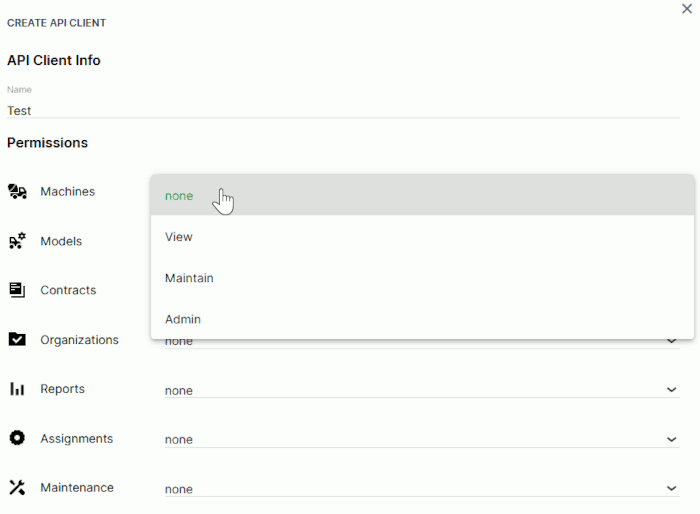Open the Assignments permission dropdown
This screenshot has width=700, height=514.
420,439
